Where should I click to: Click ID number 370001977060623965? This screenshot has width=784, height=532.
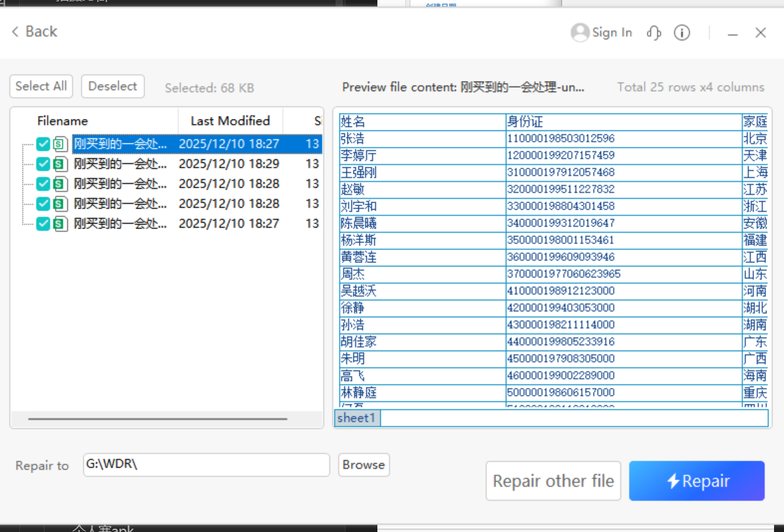tap(623, 274)
